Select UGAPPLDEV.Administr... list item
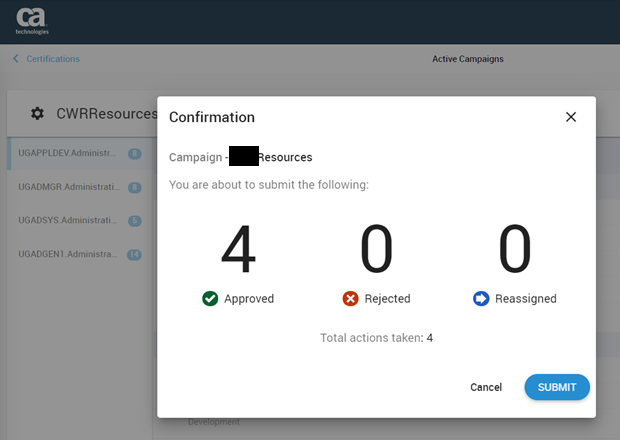This screenshot has height=440, width=620. point(68,154)
